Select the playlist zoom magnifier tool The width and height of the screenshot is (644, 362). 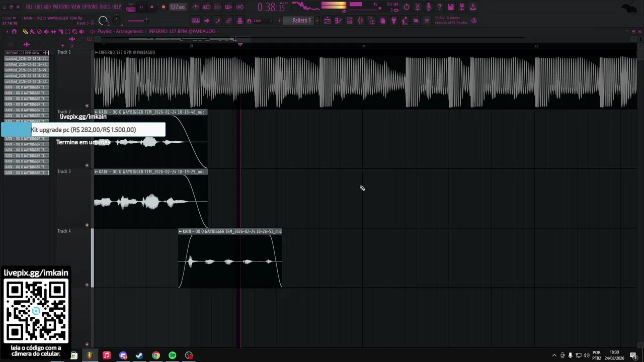pos(74,32)
